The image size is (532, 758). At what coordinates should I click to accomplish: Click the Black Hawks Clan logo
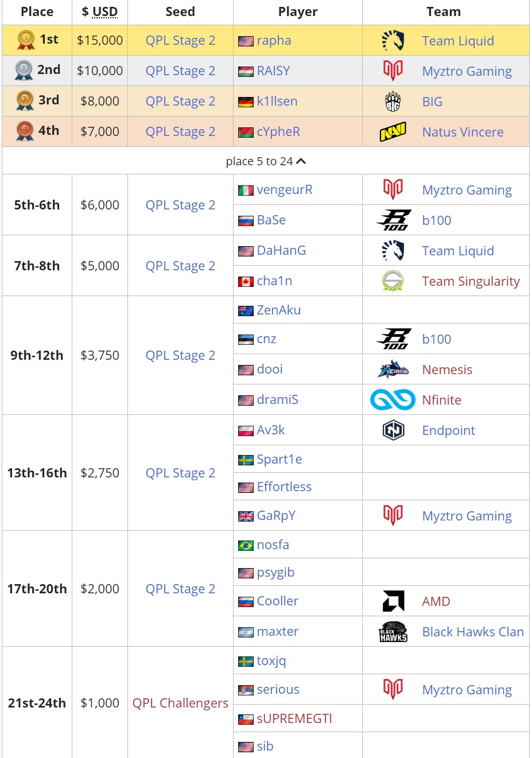393,632
